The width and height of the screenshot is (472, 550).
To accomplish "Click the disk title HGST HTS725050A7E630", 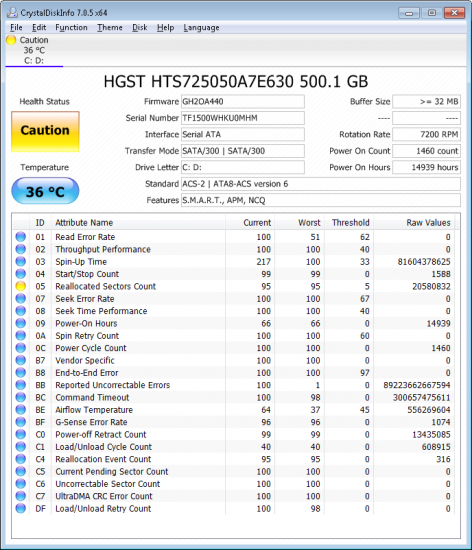I will 236,81.
